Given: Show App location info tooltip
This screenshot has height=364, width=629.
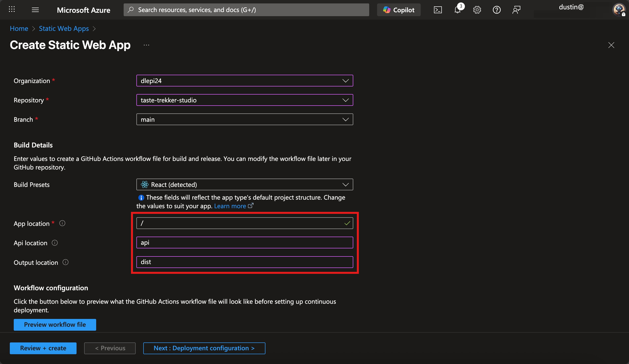Looking at the screenshot, I should tap(62, 223).
